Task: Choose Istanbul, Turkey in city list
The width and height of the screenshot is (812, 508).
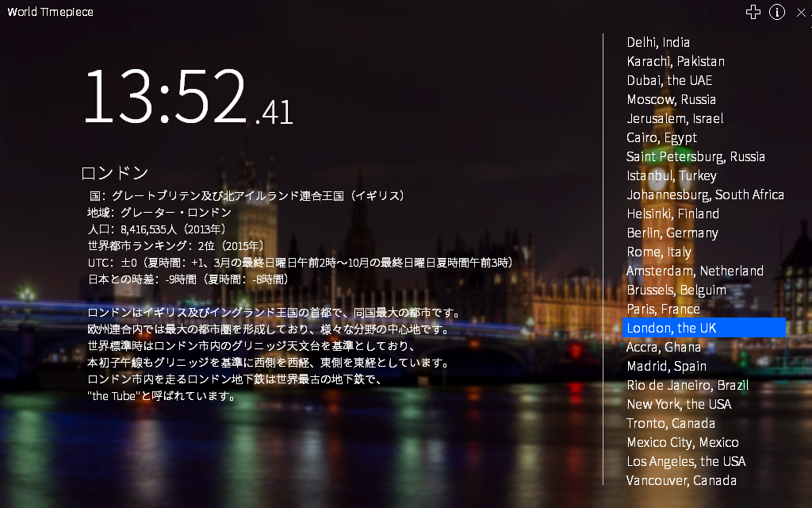Action: tap(671, 176)
